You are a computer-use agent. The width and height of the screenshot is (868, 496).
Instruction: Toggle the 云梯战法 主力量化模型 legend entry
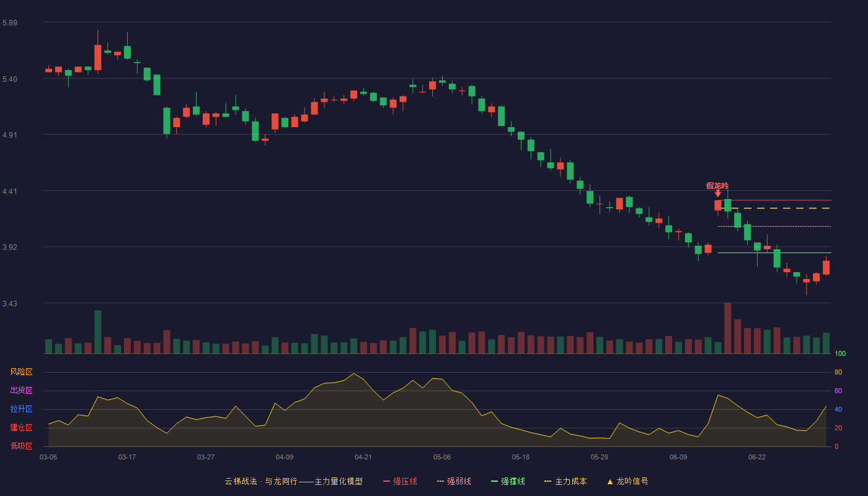294,481
